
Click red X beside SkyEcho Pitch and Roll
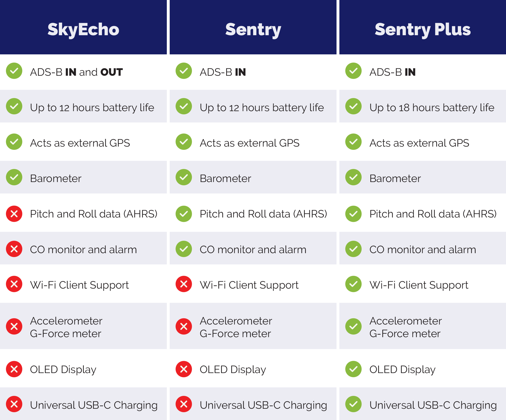tap(14, 214)
